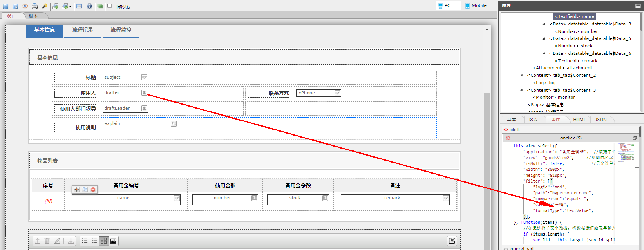The width and height of the screenshot is (644, 250).
Task: Click the copy icon in floating toolbar
Action: [85, 190]
